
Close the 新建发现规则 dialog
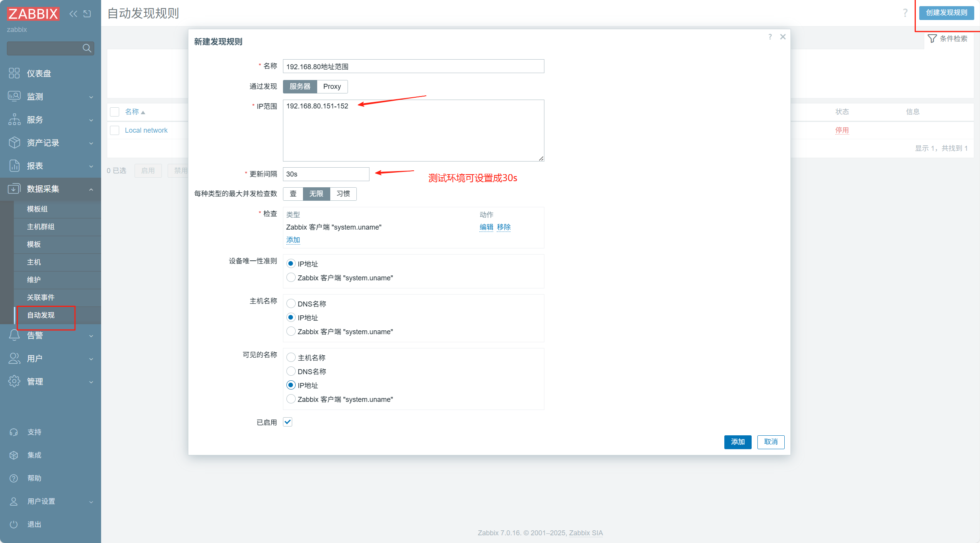(x=783, y=37)
